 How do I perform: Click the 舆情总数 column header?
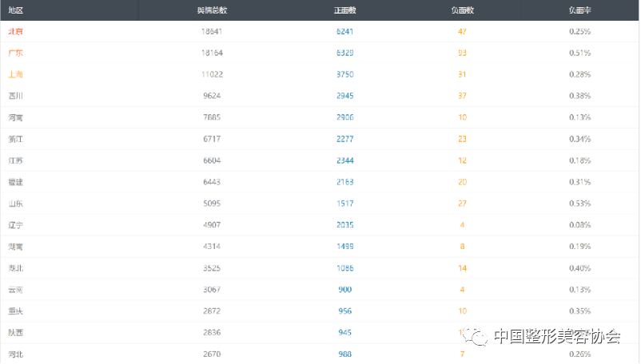point(212,10)
